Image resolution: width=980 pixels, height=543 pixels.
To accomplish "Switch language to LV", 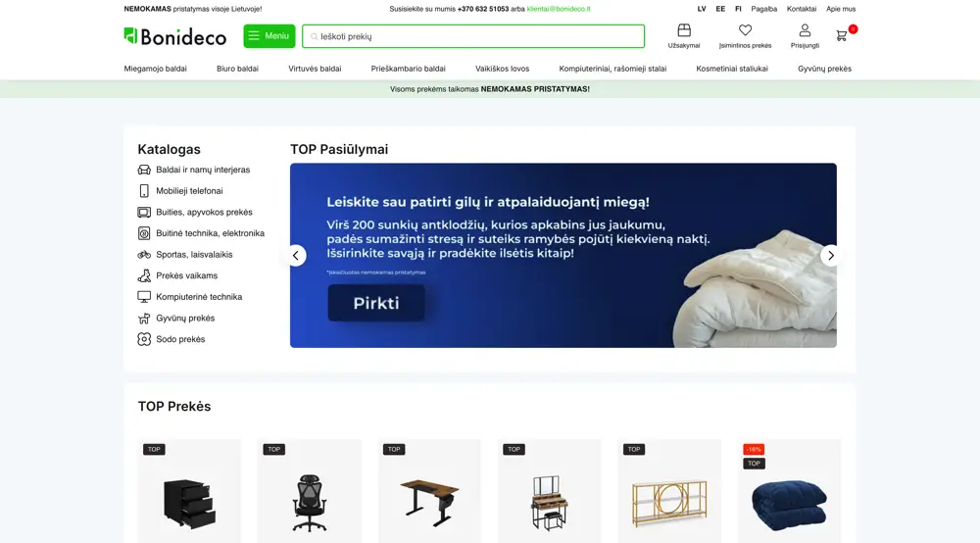I will pyautogui.click(x=702, y=9).
